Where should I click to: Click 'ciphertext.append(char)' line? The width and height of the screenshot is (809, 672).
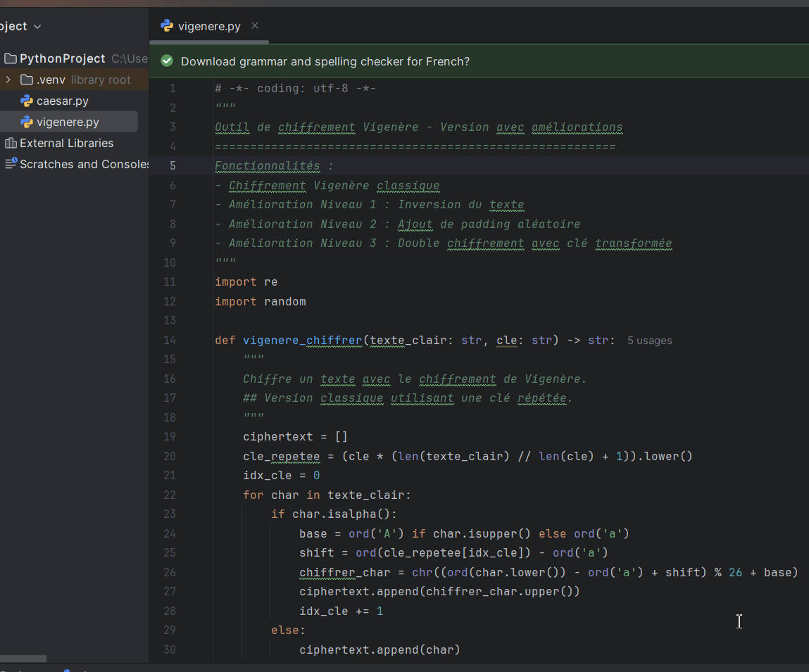pos(380,649)
